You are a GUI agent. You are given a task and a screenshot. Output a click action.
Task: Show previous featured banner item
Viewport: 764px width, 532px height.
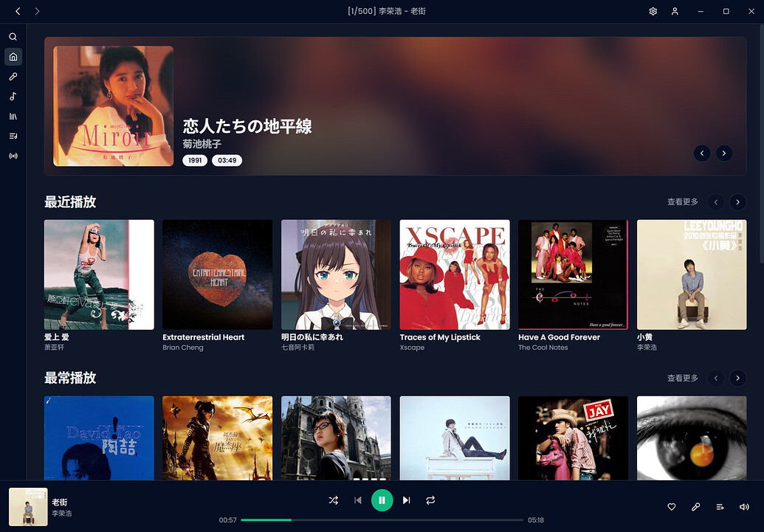coord(702,153)
